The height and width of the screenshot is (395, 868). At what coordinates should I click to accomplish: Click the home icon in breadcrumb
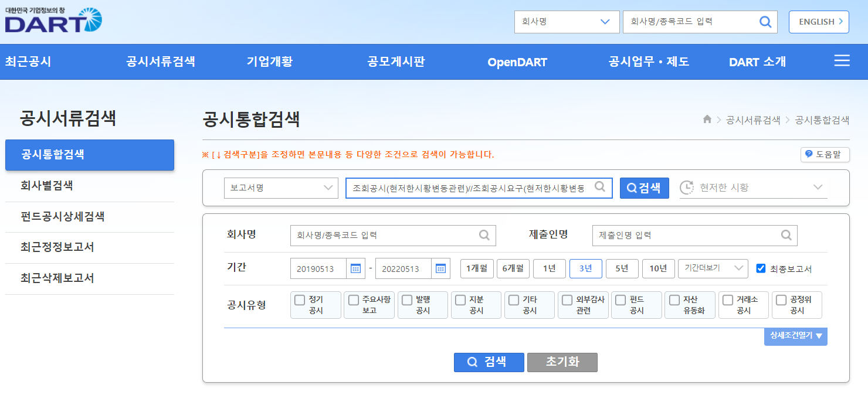pos(707,120)
